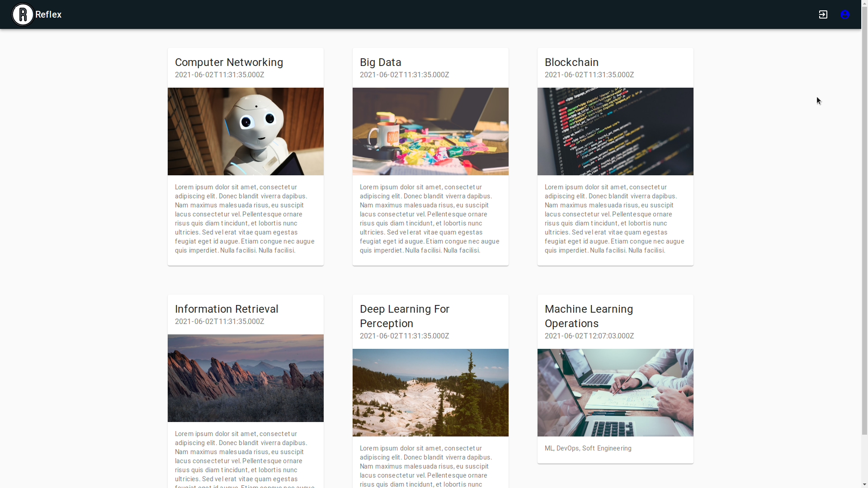
Task: Click the Reflex logo icon
Action: (23, 14)
